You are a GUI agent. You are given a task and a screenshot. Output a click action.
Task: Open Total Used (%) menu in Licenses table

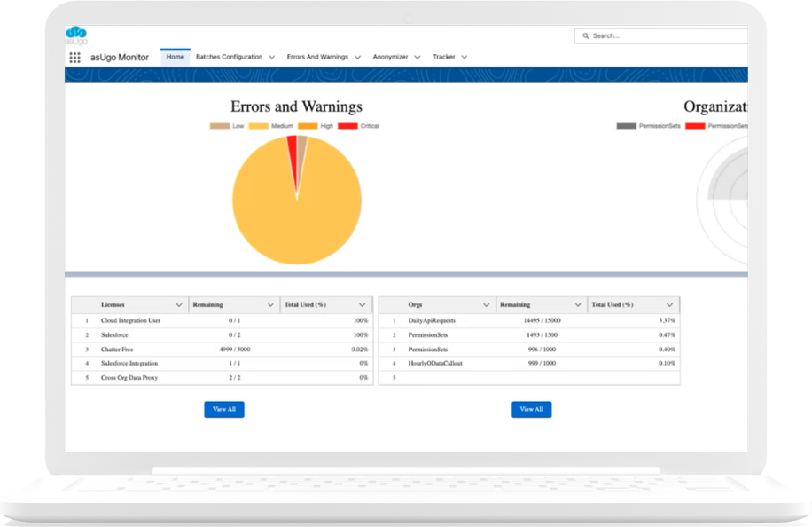(x=363, y=304)
